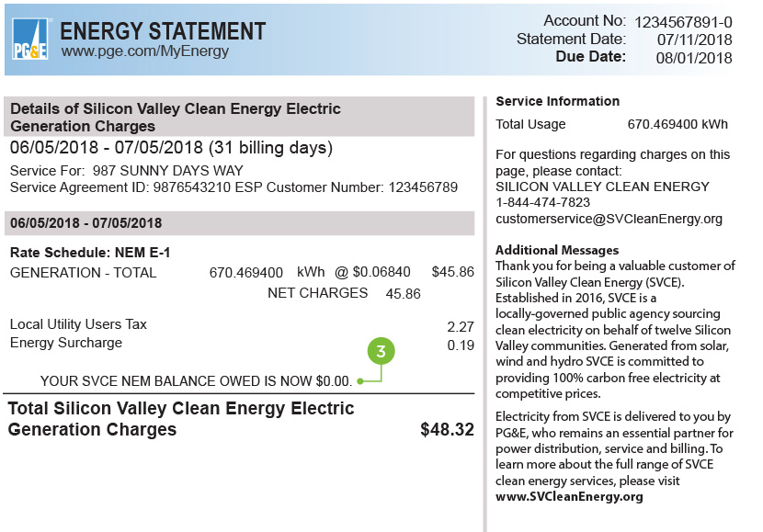Click the NEM balance owed message
Image resolution: width=763 pixels, height=532 pixels.
pos(196,380)
